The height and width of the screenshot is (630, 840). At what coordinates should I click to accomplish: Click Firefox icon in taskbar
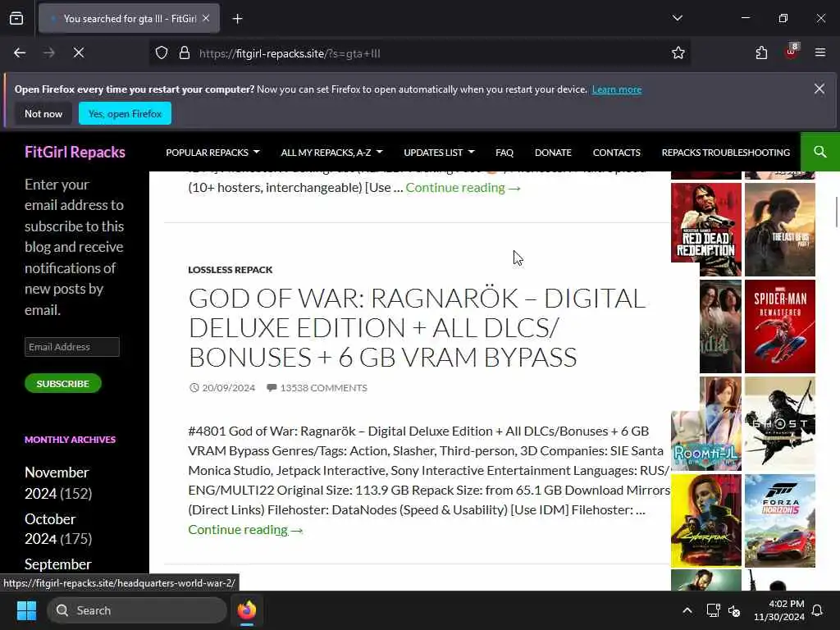coord(247,610)
